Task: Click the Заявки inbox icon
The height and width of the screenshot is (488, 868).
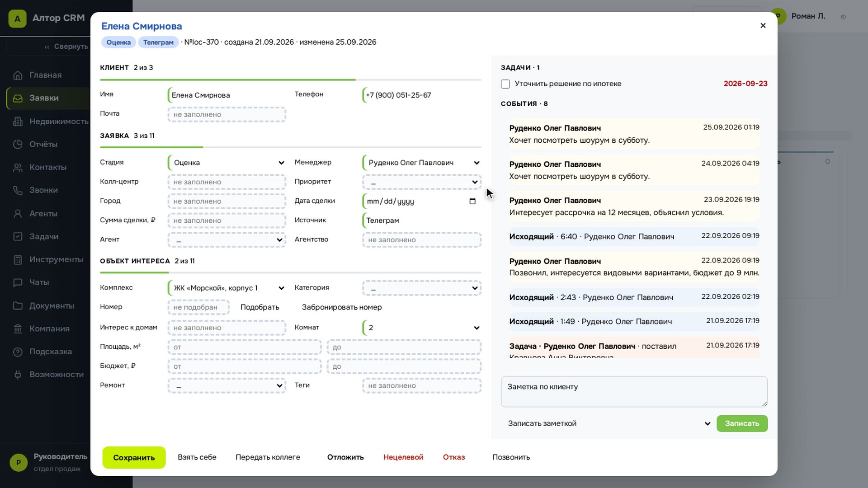Action: pyautogui.click(x=18, y=98)
